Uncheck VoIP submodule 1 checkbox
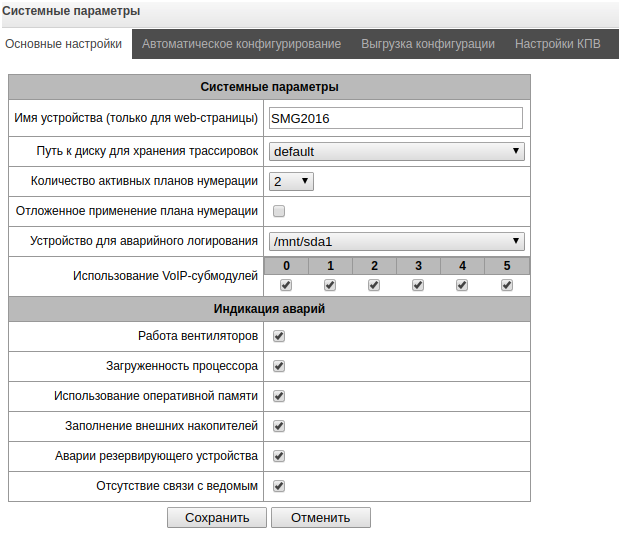 pos(330,285)
